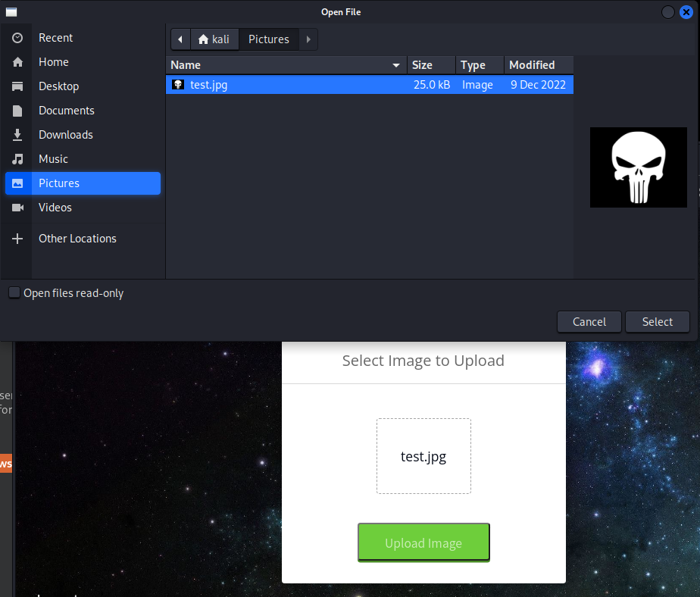Go back with the path bar left arrow

180,39
